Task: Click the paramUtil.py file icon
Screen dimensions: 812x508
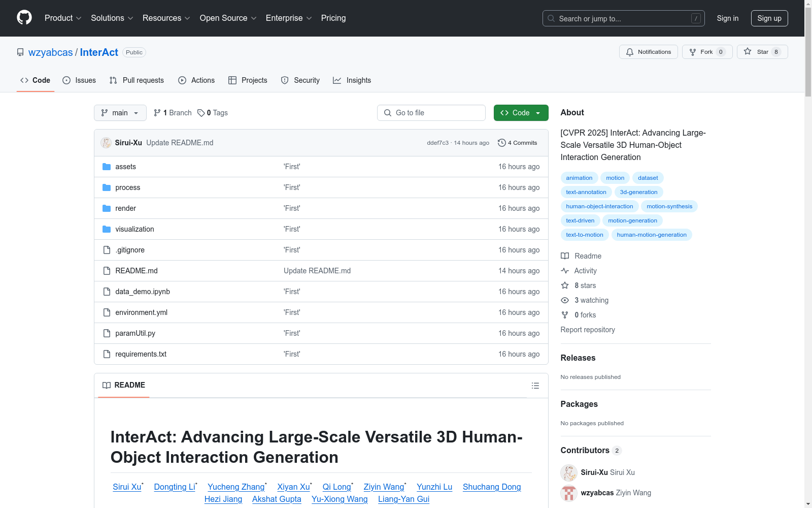Action: pyautogui.click(x=107, y=333)
